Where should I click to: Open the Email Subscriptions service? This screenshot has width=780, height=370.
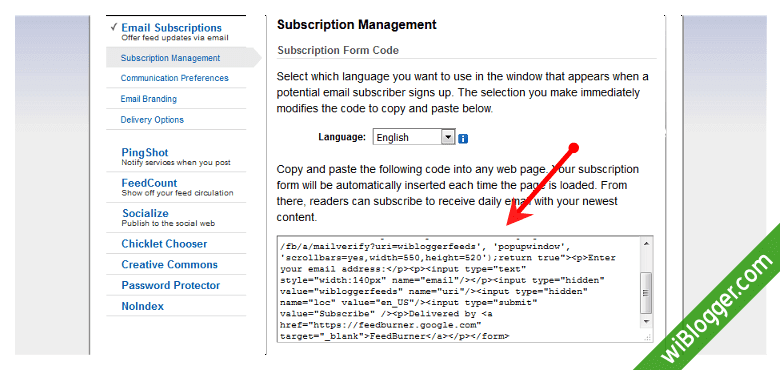172,28
